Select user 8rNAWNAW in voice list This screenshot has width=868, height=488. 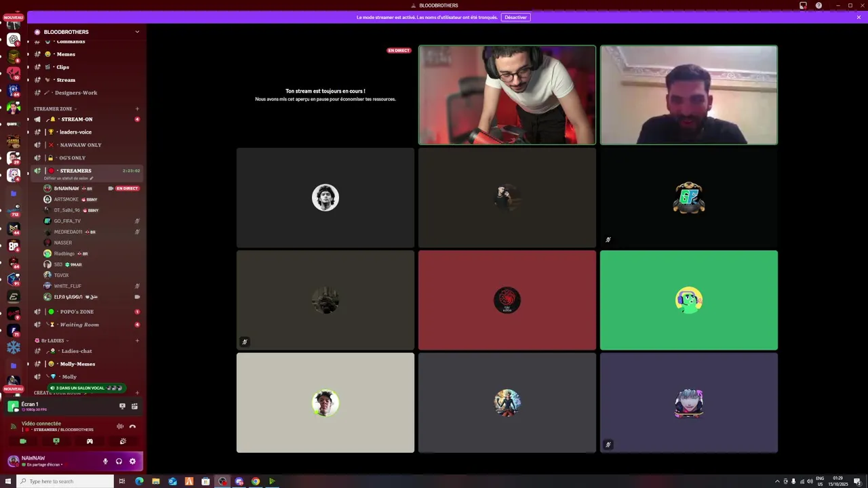point(92,188)
